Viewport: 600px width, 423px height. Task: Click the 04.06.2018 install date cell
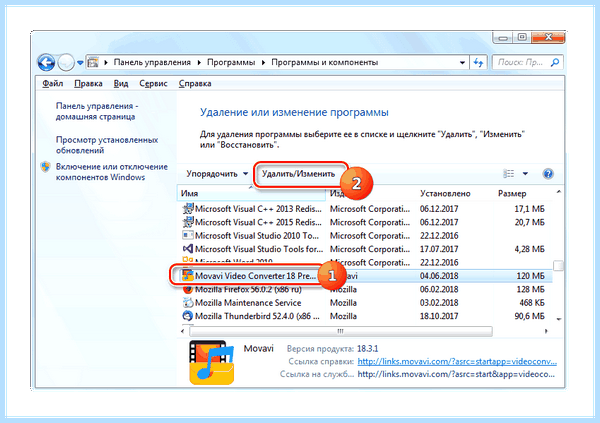439,276
